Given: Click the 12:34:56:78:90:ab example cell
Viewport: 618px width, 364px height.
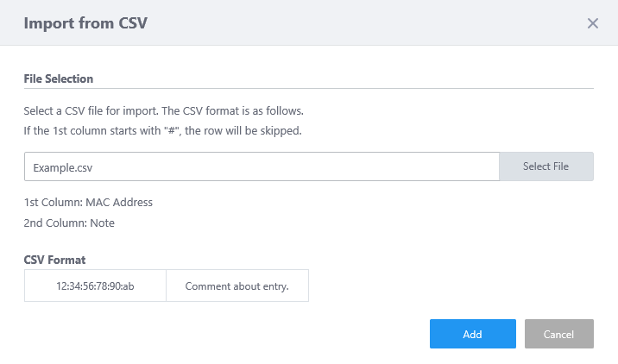Looking at the screenshot, I should pos(95,286).
